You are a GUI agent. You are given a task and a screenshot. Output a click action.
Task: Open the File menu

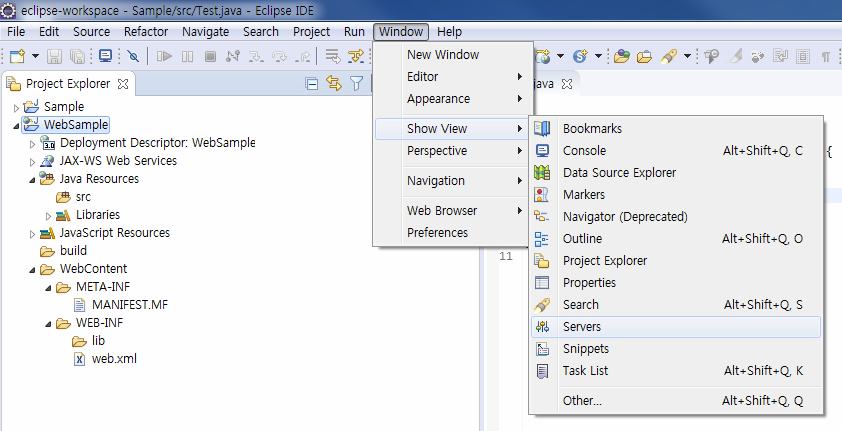16,32
